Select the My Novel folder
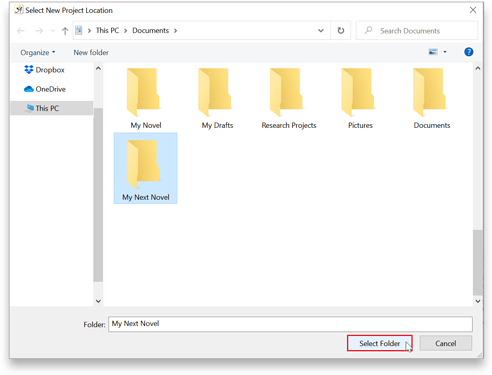 click(146, 98)
